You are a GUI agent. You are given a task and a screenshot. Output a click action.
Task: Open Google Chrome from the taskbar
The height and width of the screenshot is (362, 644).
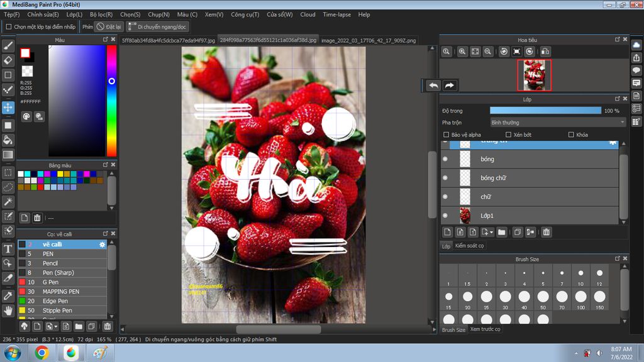42,353
